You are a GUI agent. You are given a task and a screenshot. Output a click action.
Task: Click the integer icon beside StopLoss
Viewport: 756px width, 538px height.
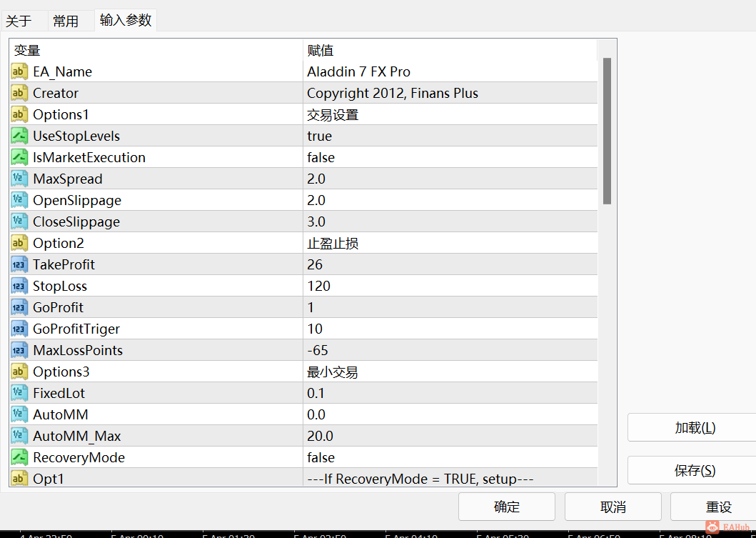point(19,286)
